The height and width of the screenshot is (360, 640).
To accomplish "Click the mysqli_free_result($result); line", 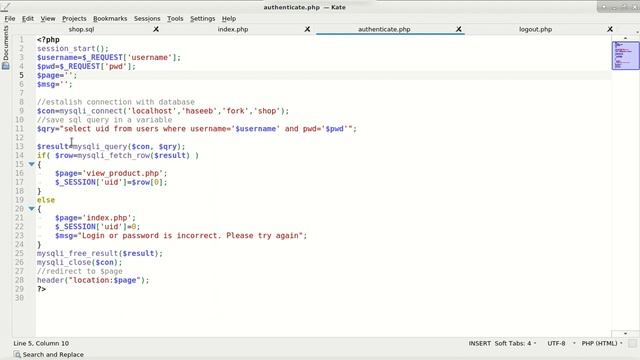I will [100, 253].
